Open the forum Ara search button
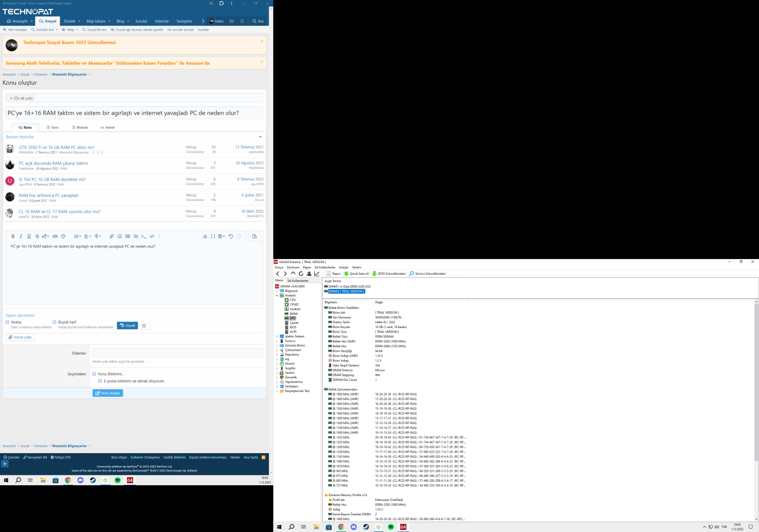The image size is (759, 532). (x=258, y=21)
